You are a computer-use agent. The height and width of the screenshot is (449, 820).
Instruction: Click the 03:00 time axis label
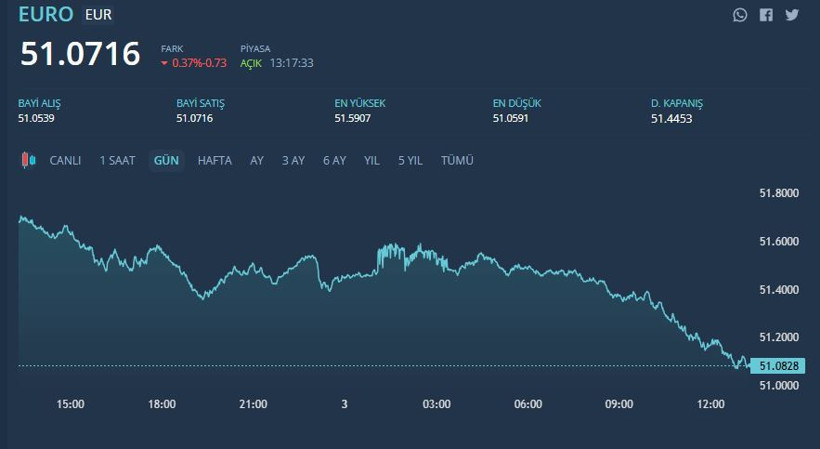pyautogui.click(x=437, y=404)
